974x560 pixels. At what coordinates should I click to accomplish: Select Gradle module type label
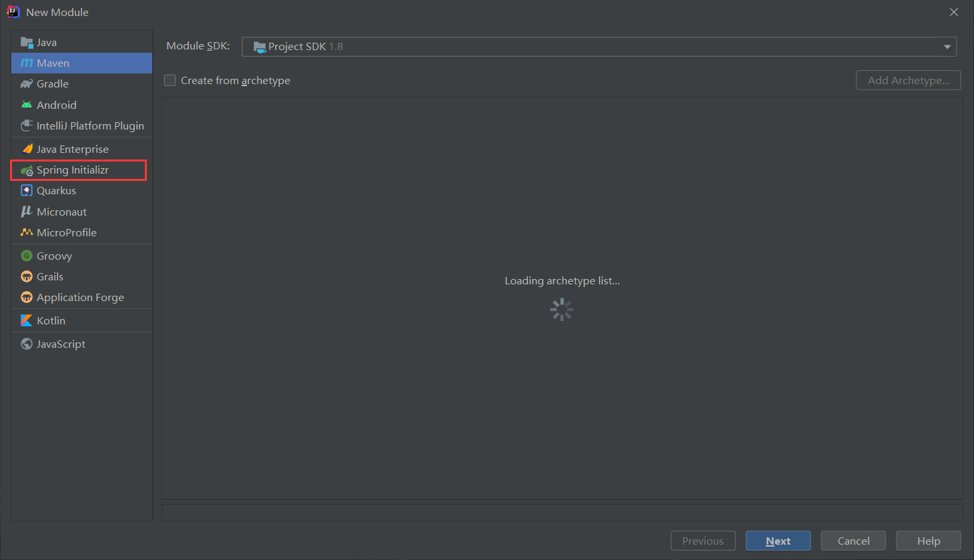53,84
